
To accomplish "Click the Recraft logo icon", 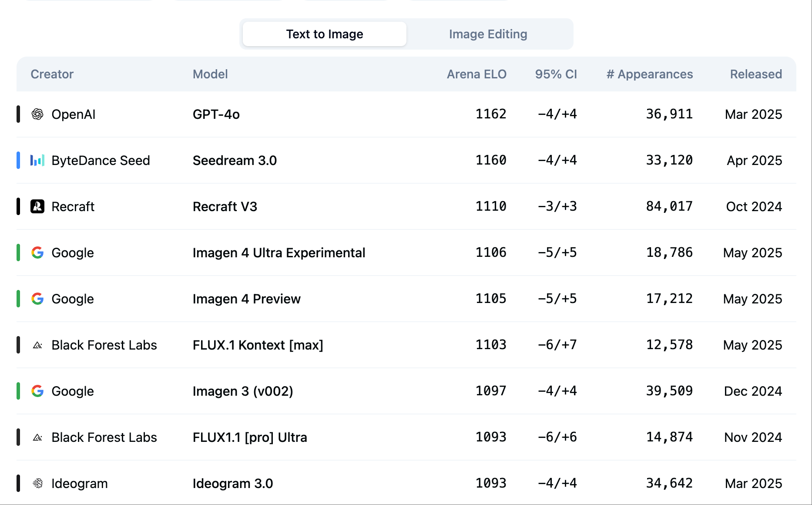I will click(x=37, y=206).
